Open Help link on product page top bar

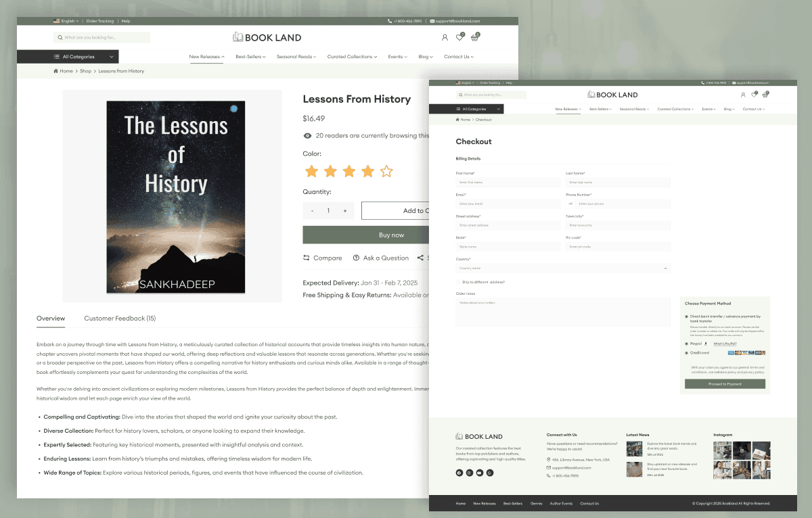pyautogui.click(x=126, y=21)
